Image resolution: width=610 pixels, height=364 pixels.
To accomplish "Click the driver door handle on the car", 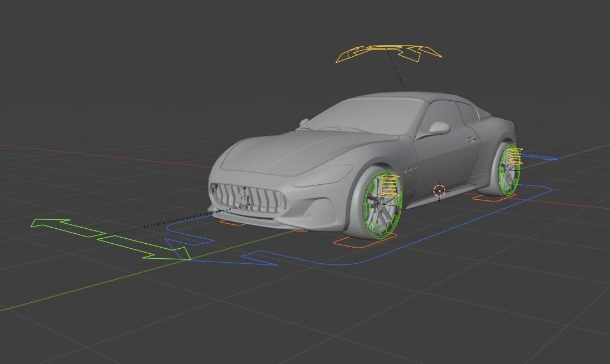I will (471, 139).
